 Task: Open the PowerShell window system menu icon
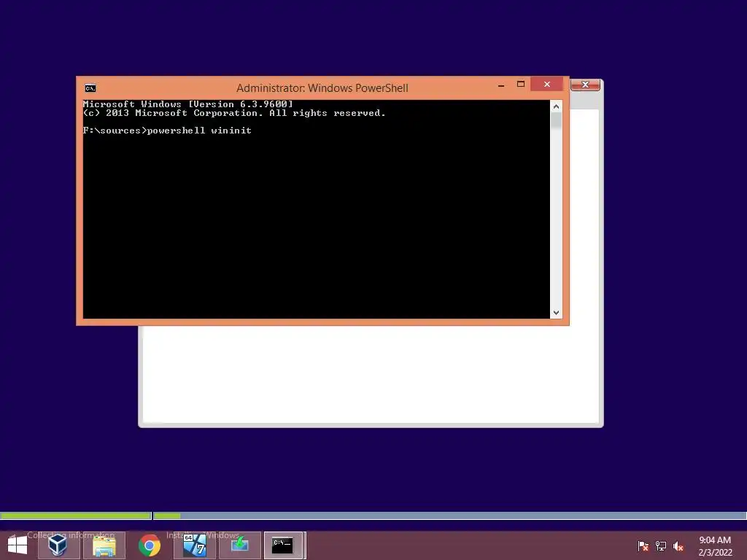pos(90,88)
